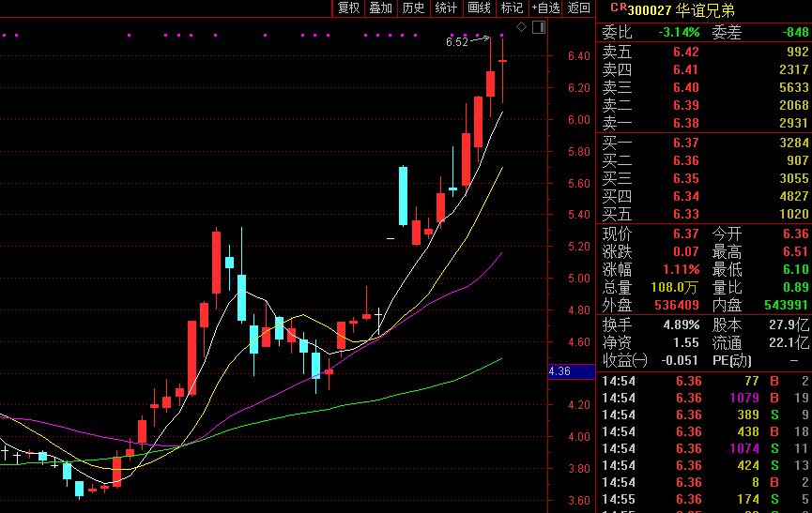Image resolution: width=812 pixels, height=513 pixels.
Task: Select the 买二 6.36 bid row
Action: click(704, 160)
